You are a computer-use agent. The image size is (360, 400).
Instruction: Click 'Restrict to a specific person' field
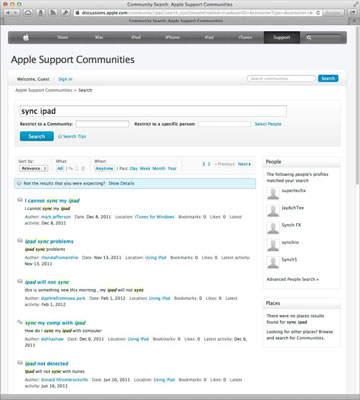click(x=224, y=124)
